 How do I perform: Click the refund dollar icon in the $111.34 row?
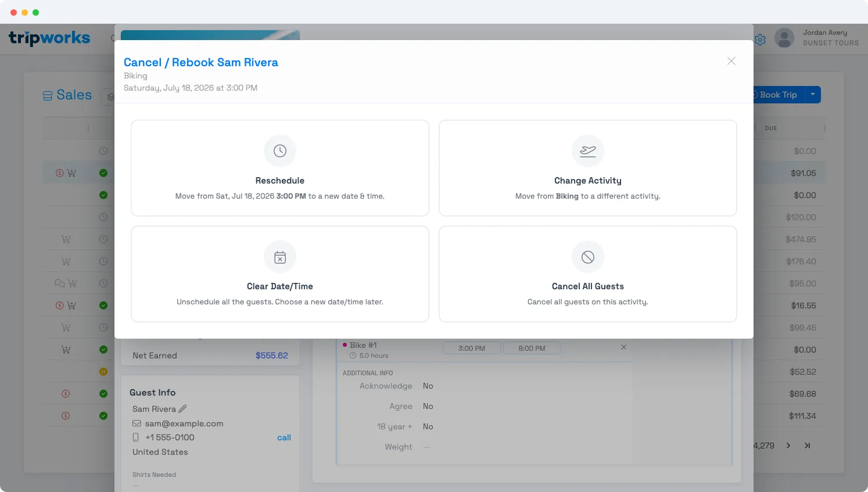click(66, 416)
